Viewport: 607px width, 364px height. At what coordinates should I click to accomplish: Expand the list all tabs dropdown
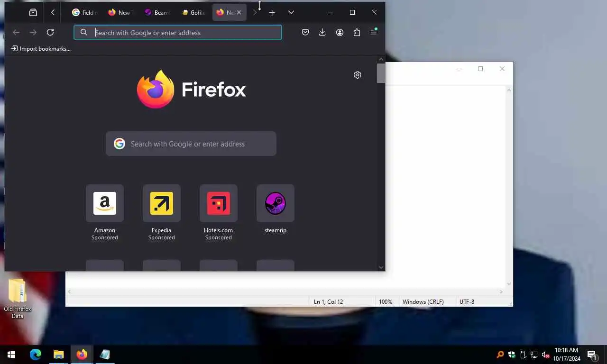[x=291, y=13]
